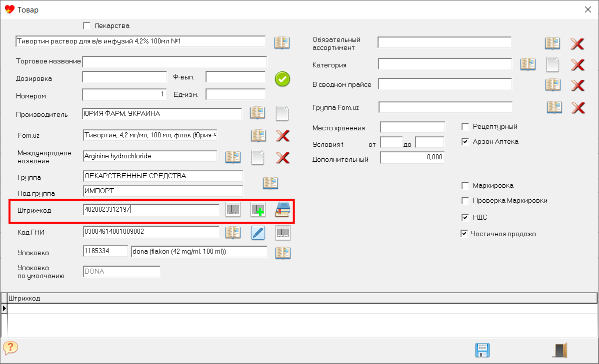Clear Fom.uz field with red X
The image size is (599, 364).
(x=282, y=135)
